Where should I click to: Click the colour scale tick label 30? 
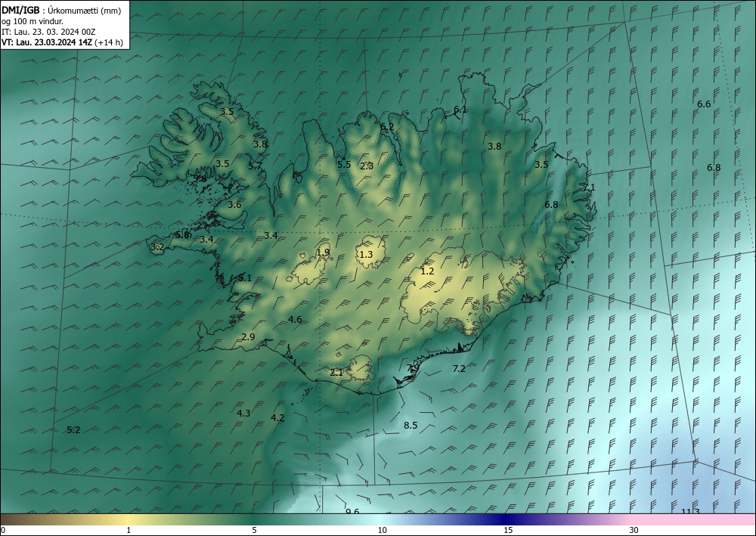[634, 530]
